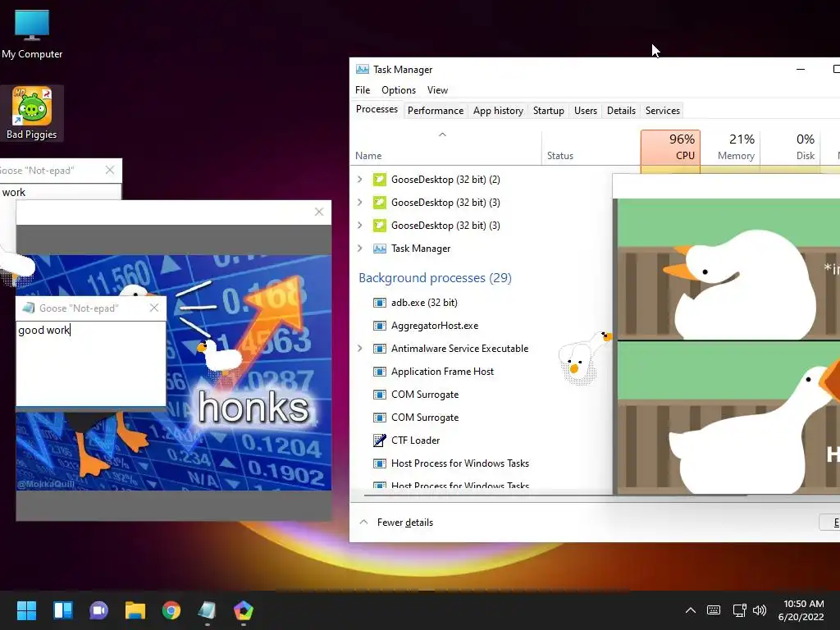Image resolution: width=840 pixels, height=630 pixels.
Task: Click the Antimalware Service Executable icon
Action: pos(379,349)
